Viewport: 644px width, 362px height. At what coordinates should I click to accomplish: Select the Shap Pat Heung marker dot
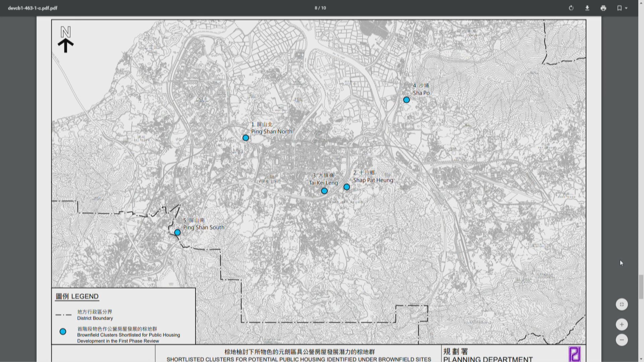coord(346,187)
